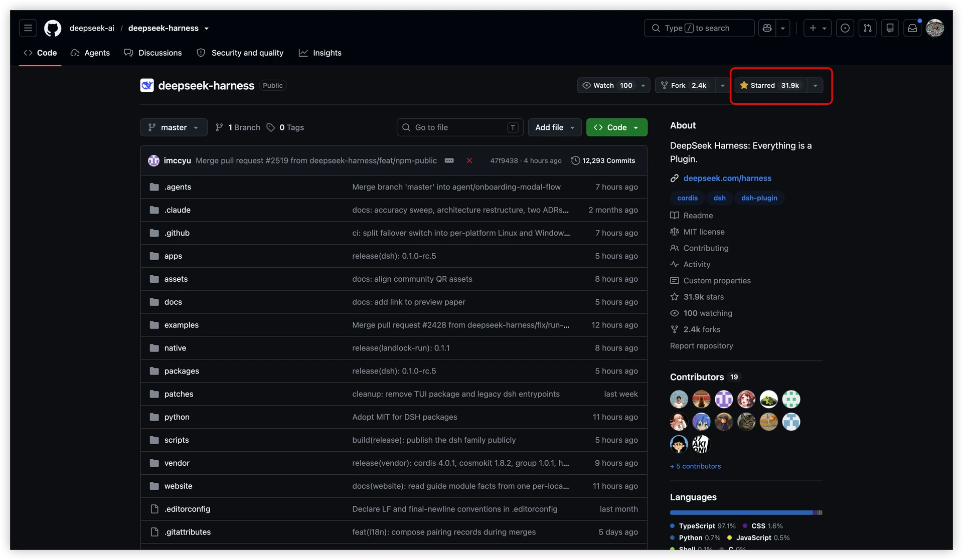Image resolution: width=963 pixels, height=560 pixels.
Task: Click the 1 Branch link
Action: [238, 127]
